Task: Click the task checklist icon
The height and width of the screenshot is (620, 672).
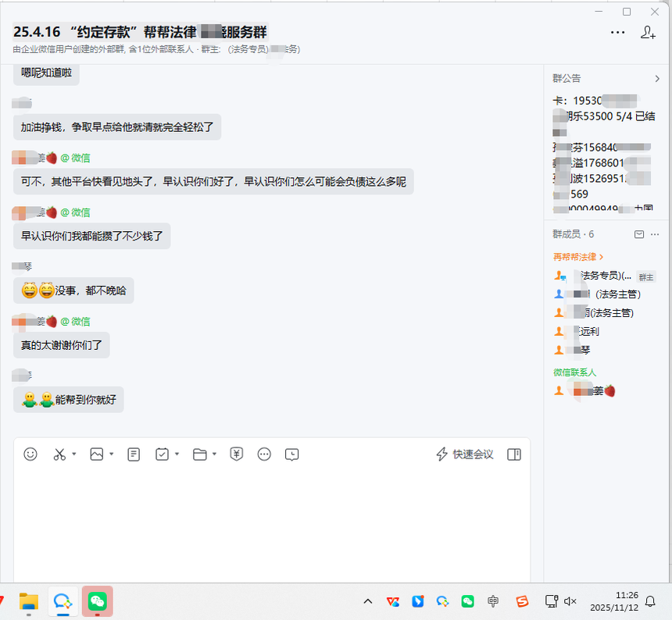Action: [162, 454]
